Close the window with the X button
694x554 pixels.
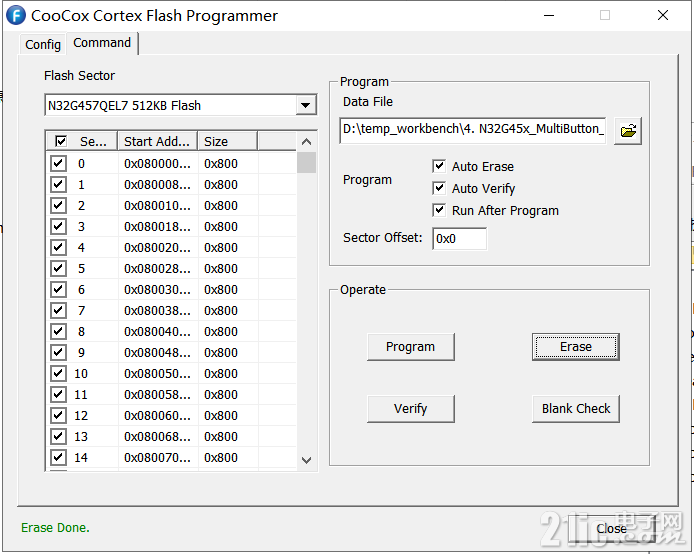[663, 15]
